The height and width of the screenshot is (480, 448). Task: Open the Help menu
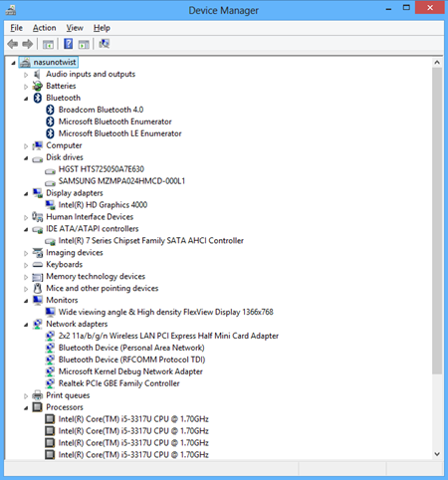pyautogui.click(x=102, y=28)
